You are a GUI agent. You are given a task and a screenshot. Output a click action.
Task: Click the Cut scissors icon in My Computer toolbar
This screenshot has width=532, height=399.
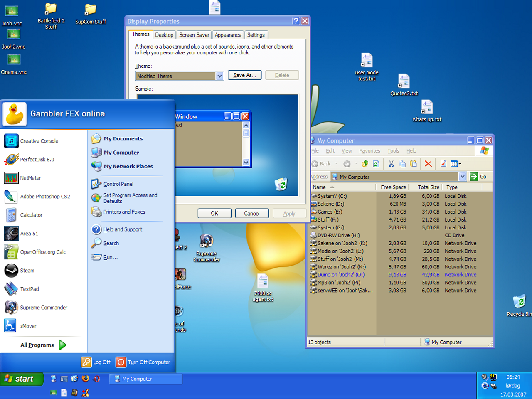(391, 164)
